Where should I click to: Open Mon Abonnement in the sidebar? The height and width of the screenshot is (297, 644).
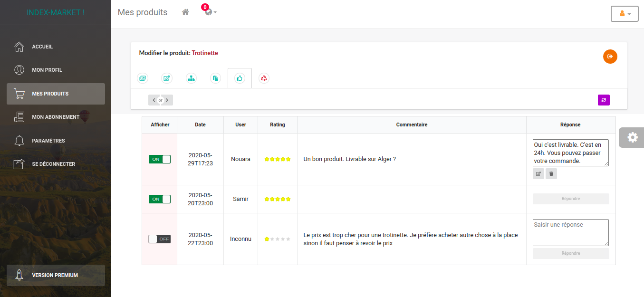point(56,117)
